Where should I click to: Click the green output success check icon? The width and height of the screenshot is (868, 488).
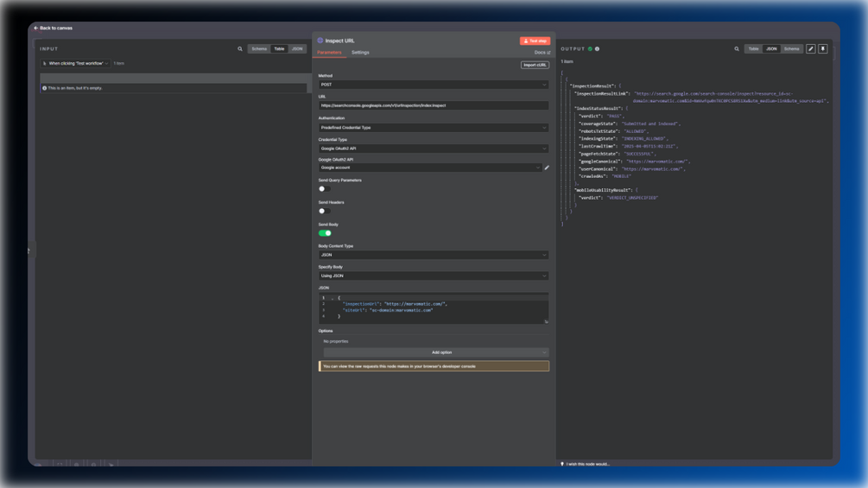[x=590, y=48]
